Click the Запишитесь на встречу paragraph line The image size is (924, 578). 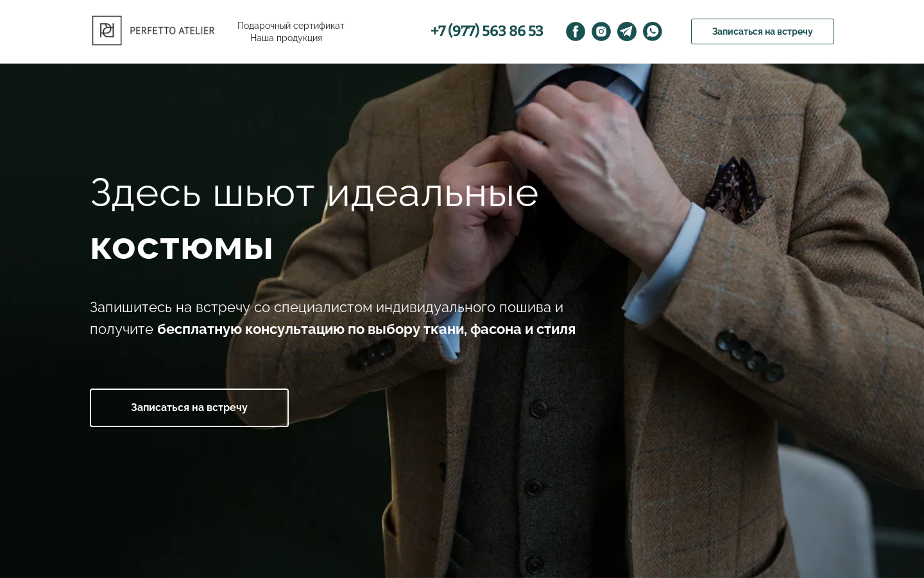coord(327,308)
